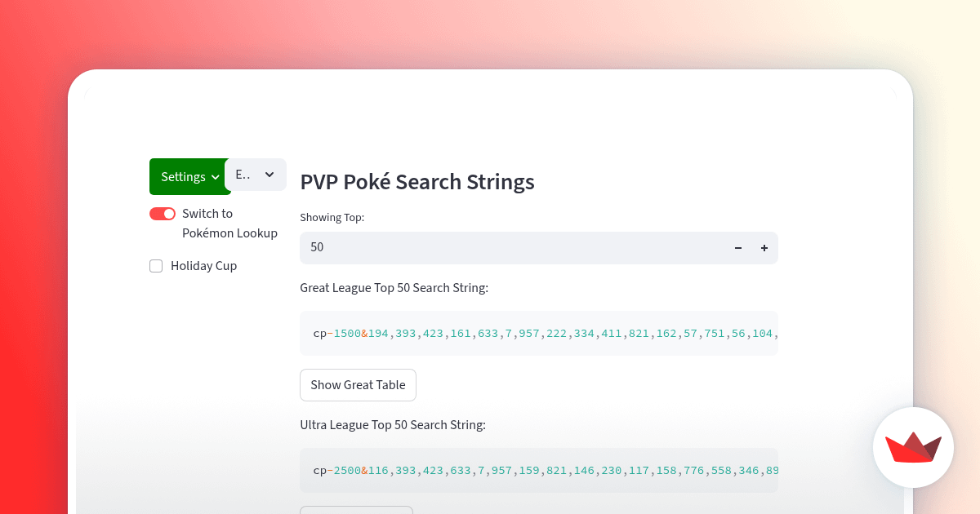The image size is (980, 514).
Task: Expand the gray 'E..' dropdown
Action: [255, 175]
